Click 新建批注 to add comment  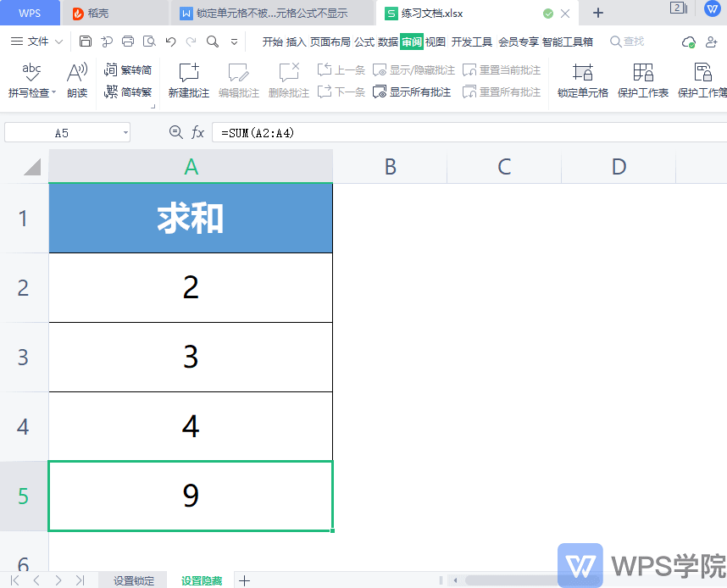[x=189, y=80]
